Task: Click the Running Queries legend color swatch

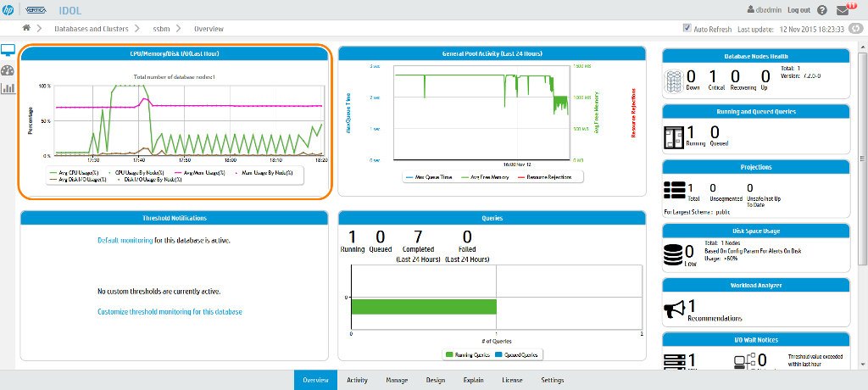Action: [448, 354]
